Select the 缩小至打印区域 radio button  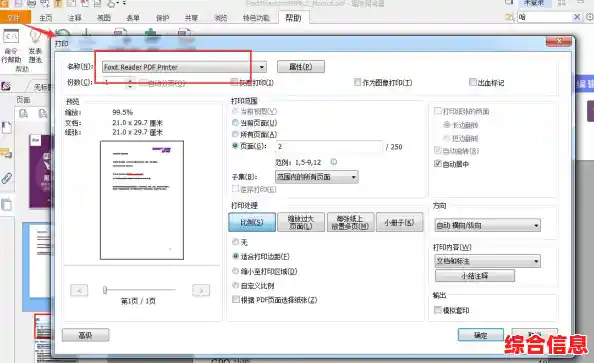(x=236, y=271)
